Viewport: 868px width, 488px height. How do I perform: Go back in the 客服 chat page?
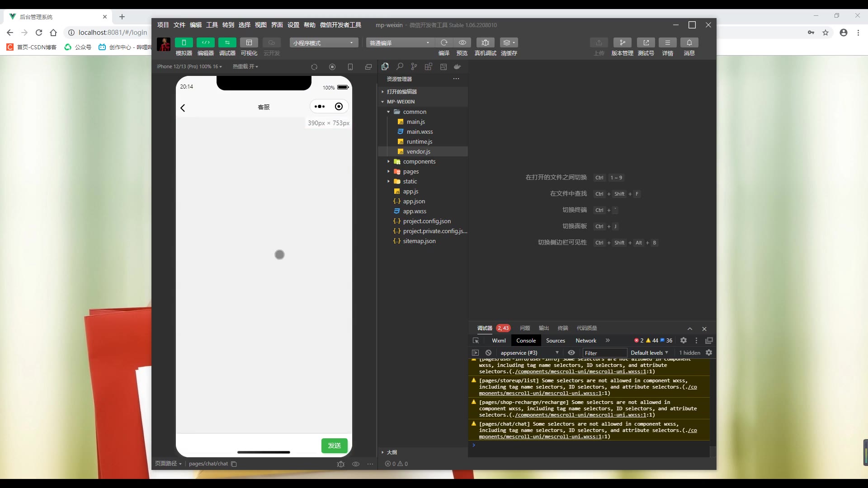(x=183, y=108)
